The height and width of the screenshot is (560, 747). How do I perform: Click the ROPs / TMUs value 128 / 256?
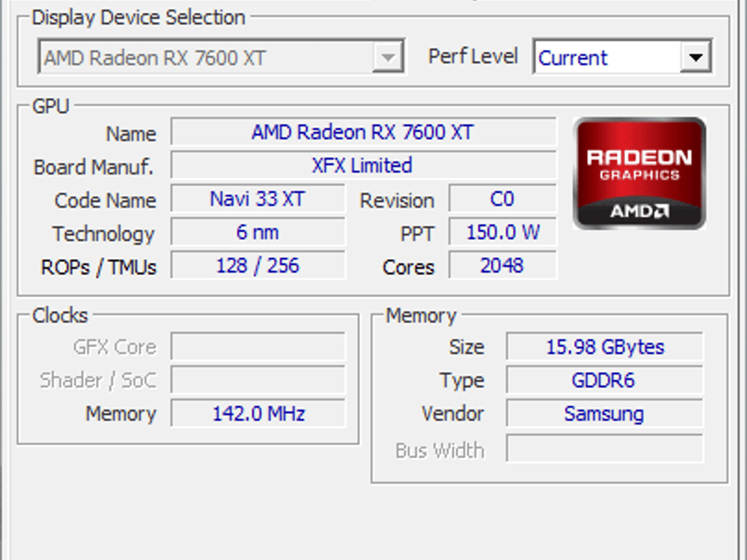pos(258,265)
